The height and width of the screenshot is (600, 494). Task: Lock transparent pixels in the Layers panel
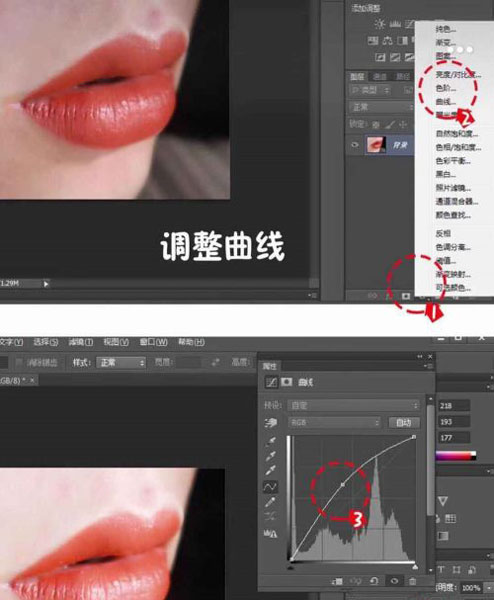(377, 124)
